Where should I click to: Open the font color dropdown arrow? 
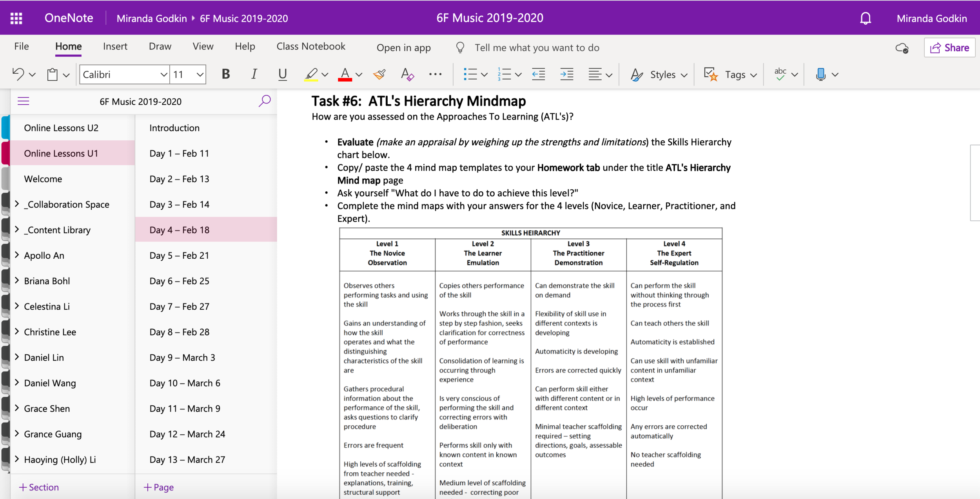coord(359,74)
